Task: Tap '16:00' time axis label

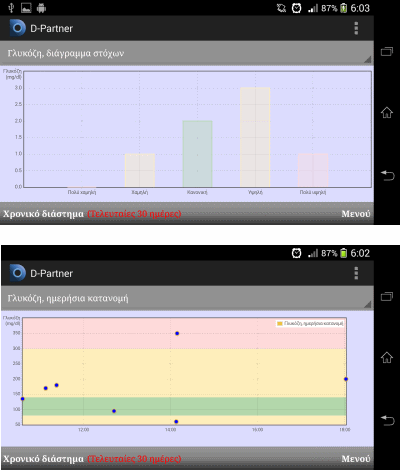Action: tap(257, 430)
